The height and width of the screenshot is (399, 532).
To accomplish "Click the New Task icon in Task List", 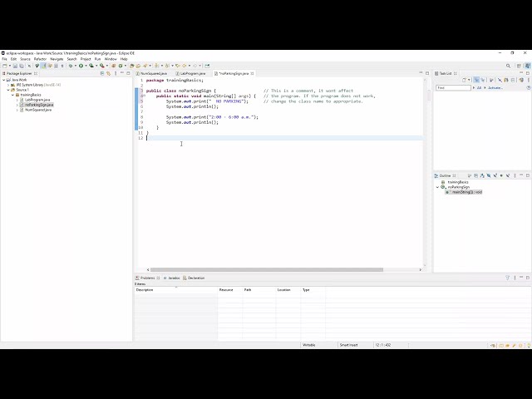I will click(x=464, y=80).
